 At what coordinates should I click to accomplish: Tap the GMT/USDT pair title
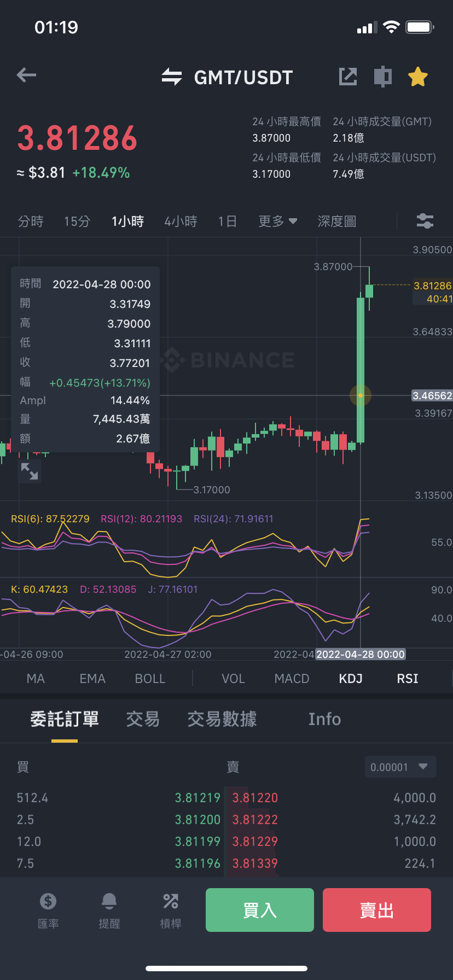(243, 78)
